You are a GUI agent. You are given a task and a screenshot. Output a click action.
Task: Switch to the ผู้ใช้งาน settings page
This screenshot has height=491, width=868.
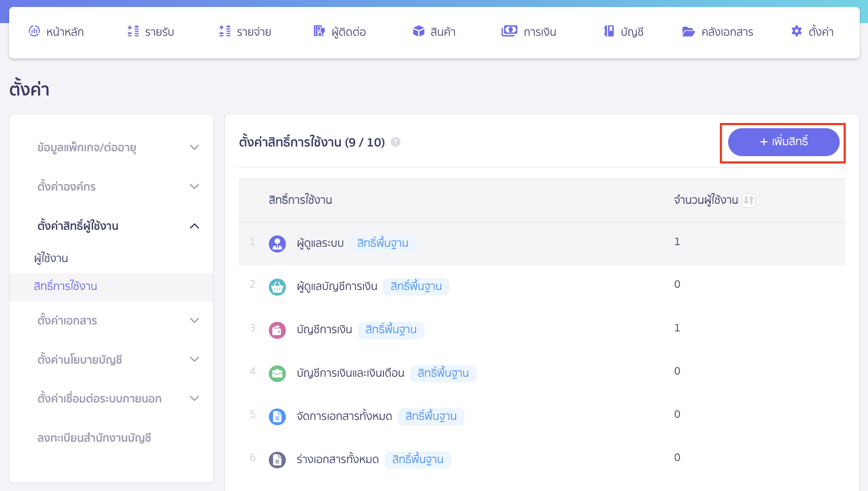coord(51,258)
